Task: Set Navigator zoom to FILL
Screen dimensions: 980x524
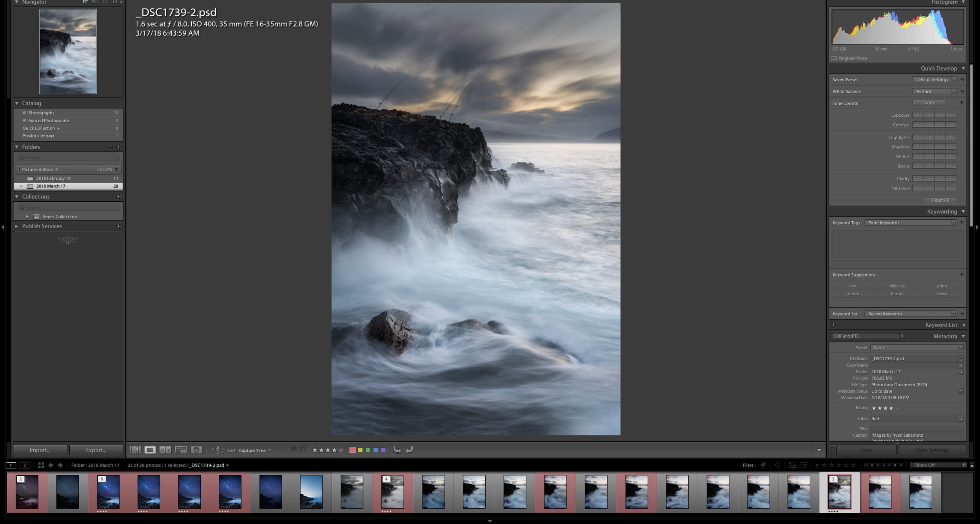Action: (95, 2)
